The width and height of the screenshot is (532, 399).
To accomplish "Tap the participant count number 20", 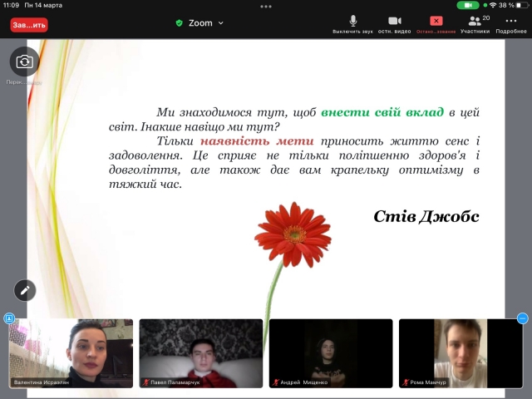I will [485, 18].
